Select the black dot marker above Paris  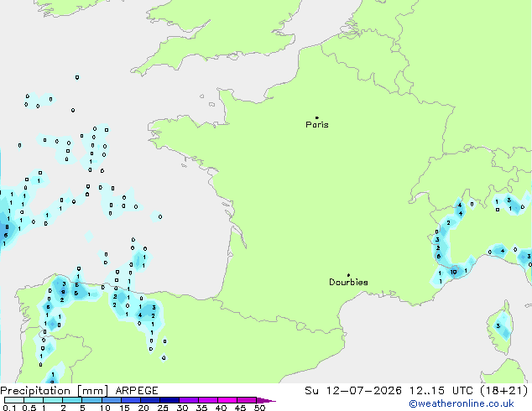[x=317, y=117]
